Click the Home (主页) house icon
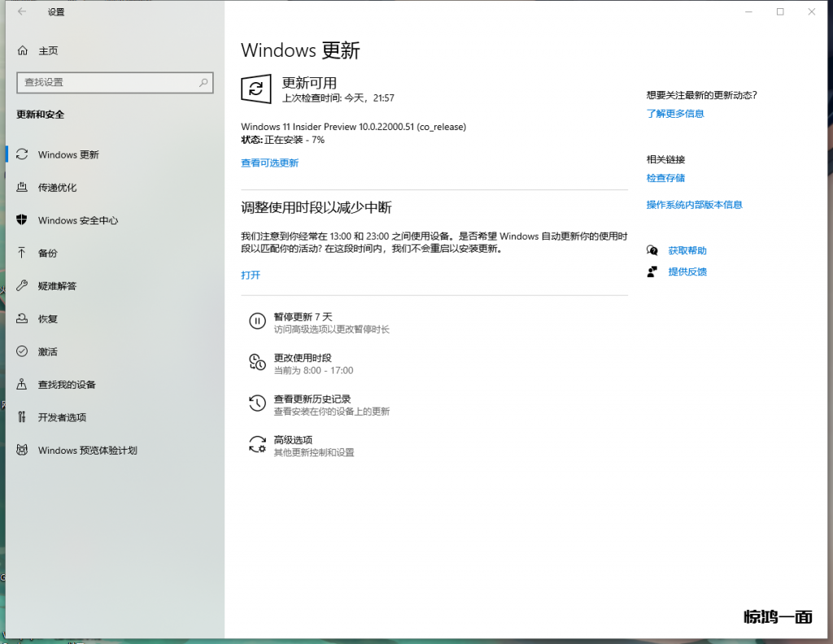This screenshot has height=644, width=833. (22, 50)
